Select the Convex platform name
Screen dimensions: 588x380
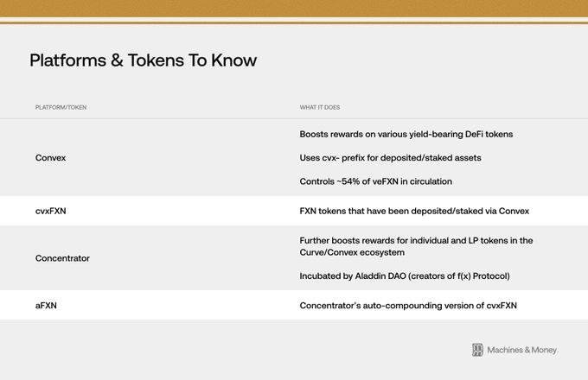coord(51,158)
